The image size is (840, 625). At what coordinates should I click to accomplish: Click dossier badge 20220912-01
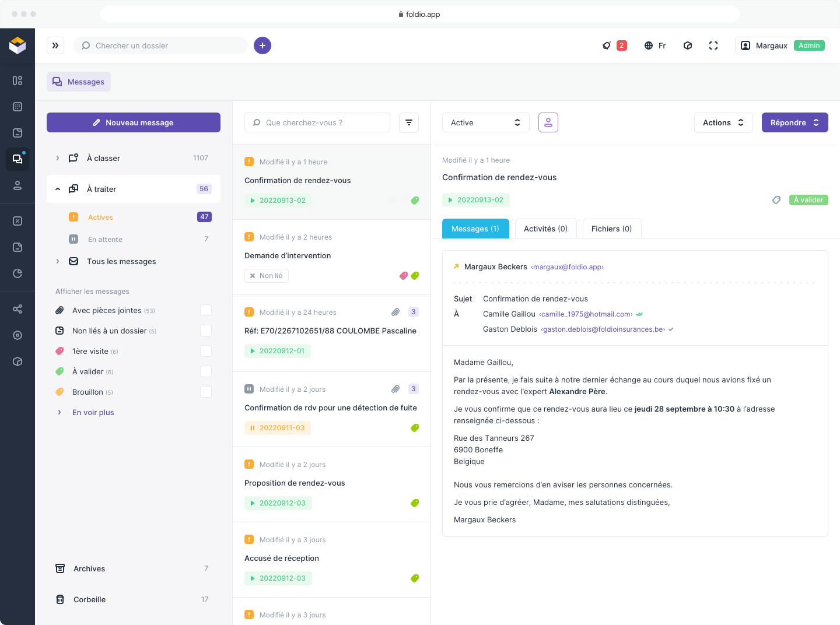(x=278, y=351)
